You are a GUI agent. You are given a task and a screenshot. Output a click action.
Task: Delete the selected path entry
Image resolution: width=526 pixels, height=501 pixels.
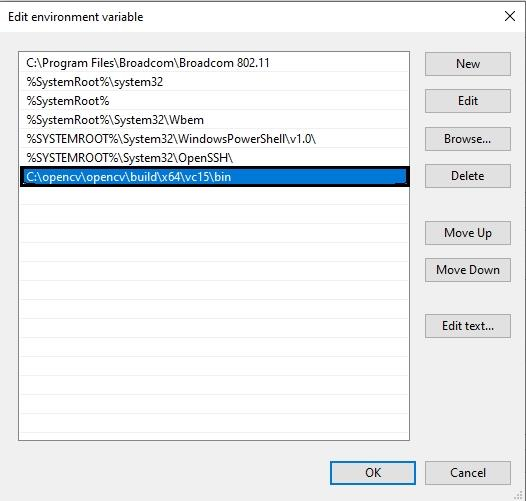(x=468, y=176)
